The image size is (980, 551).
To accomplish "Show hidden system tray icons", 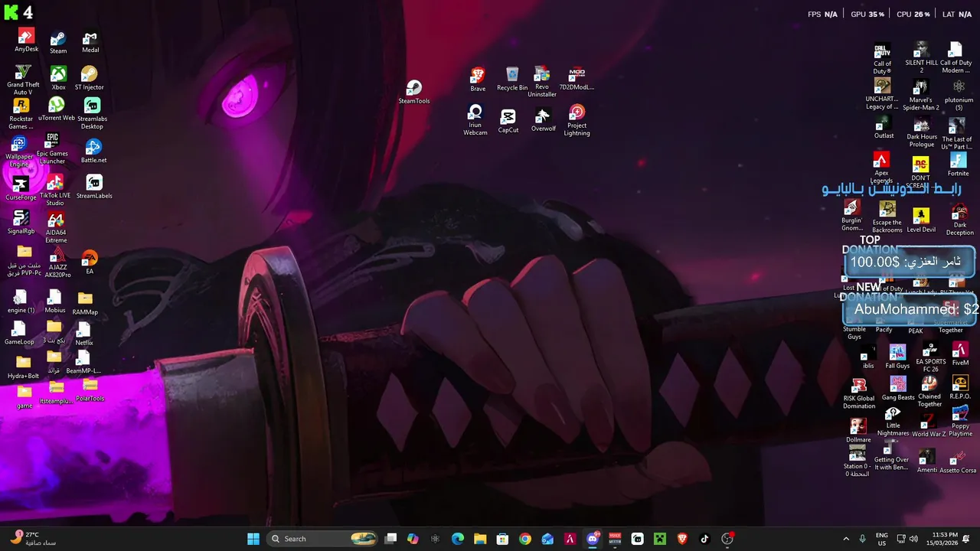I will coord(848,539).
